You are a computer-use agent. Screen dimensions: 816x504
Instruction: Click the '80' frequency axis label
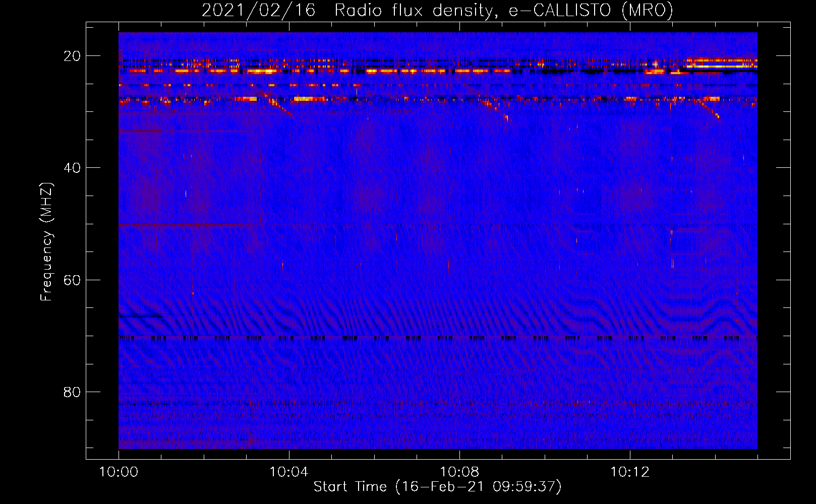72,392
